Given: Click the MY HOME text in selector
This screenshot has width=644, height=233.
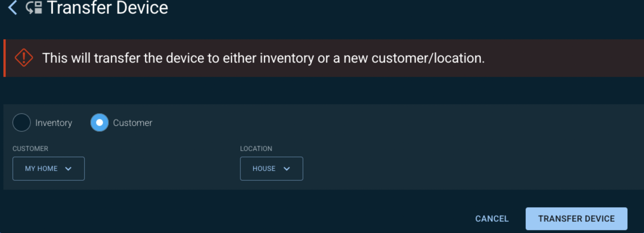Looking at the screenshot, I should (41, 169).
